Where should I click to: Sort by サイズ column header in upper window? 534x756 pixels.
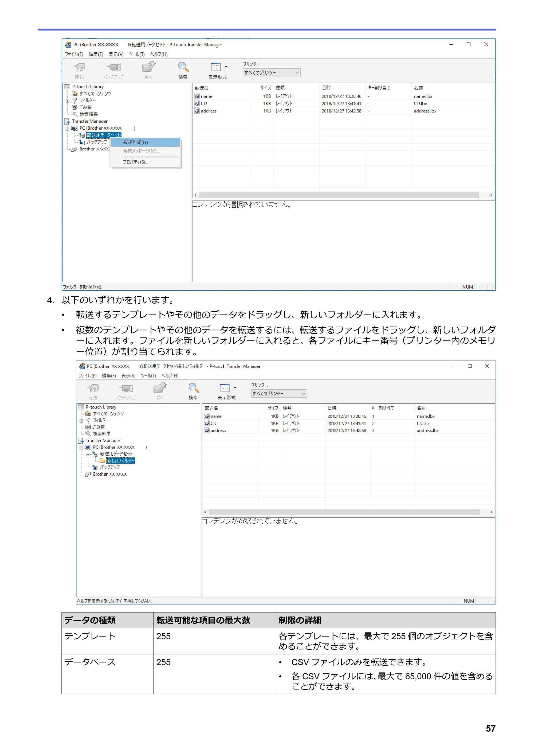click(262, 88)
